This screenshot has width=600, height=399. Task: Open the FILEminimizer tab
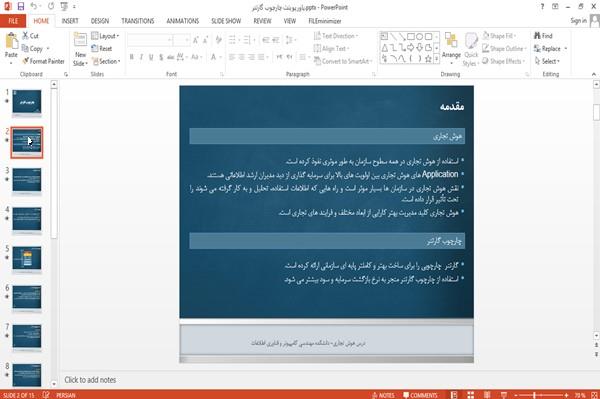click(324, 21)
